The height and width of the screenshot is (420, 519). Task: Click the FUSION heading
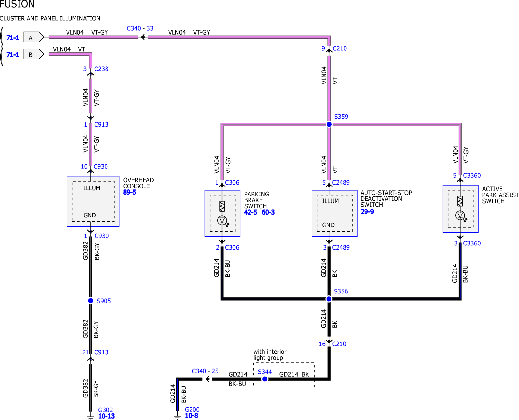[17, 4]
